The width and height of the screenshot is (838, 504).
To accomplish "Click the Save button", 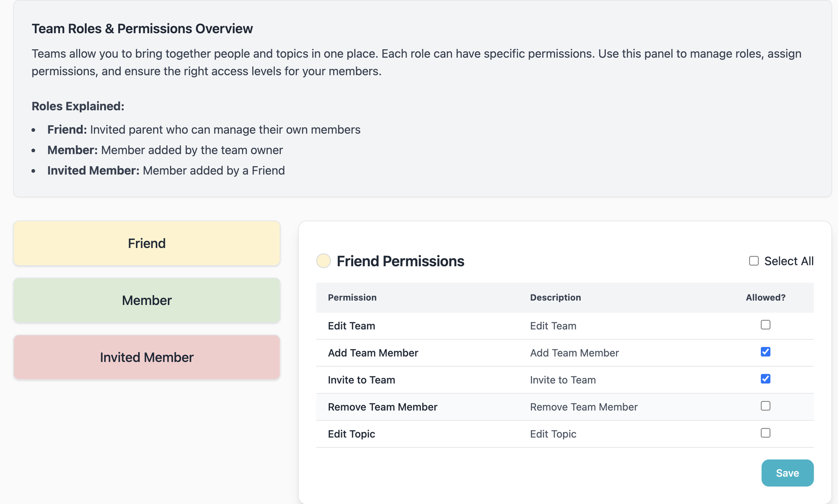I will [787, 473].
